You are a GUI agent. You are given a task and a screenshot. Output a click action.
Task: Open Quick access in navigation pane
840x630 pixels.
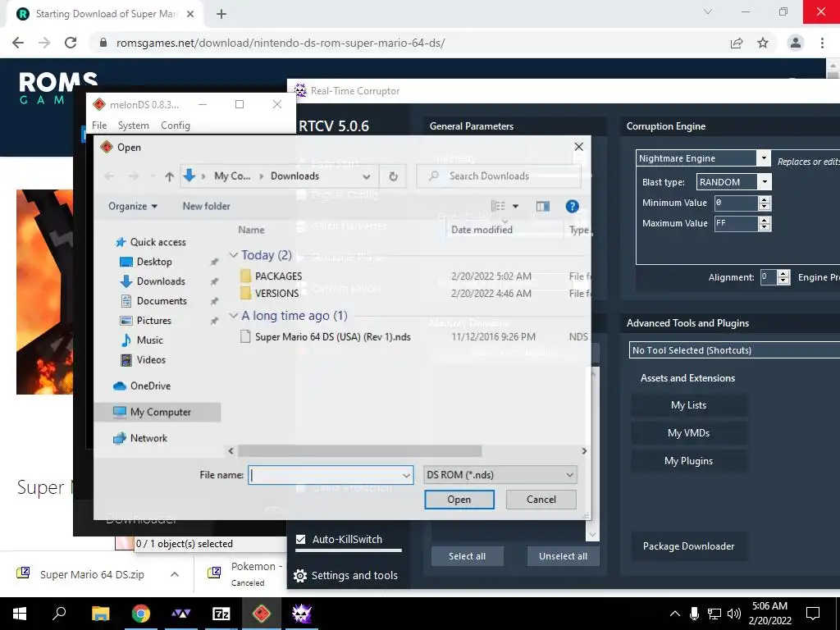point(157,242)
